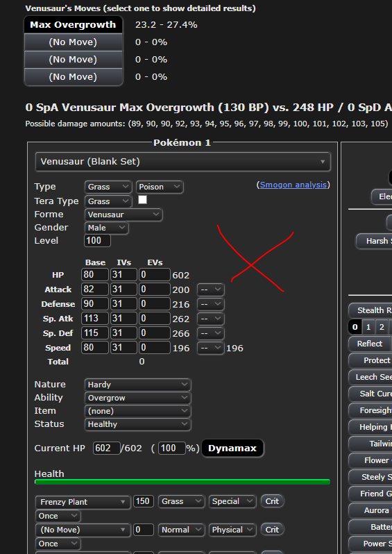Select 0 spikes layers

(x=355, y=327)
